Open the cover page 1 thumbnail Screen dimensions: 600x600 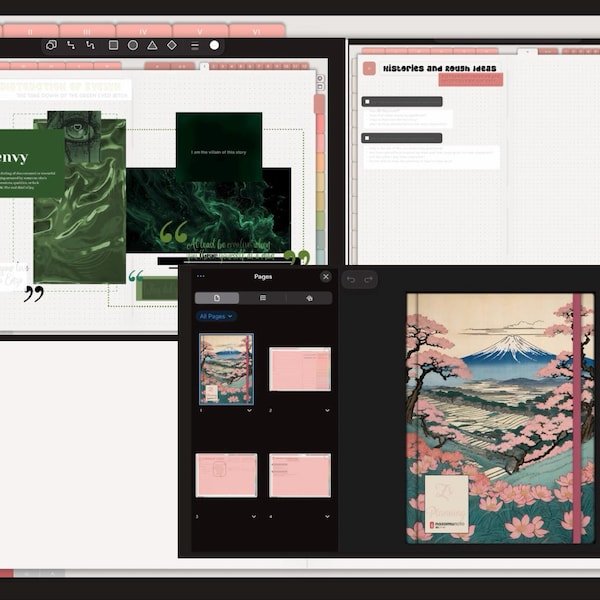pos(226,369)
